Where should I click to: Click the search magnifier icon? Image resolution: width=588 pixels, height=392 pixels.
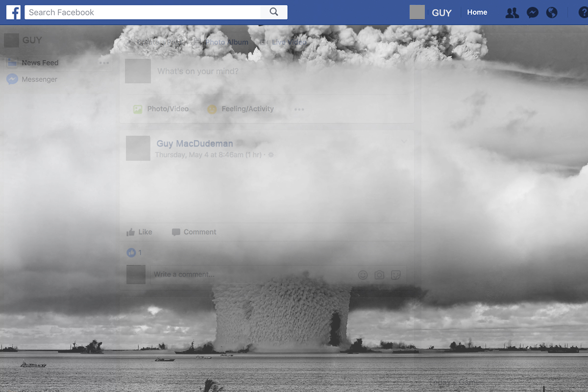pyautogui.click(x=274, y=12)
